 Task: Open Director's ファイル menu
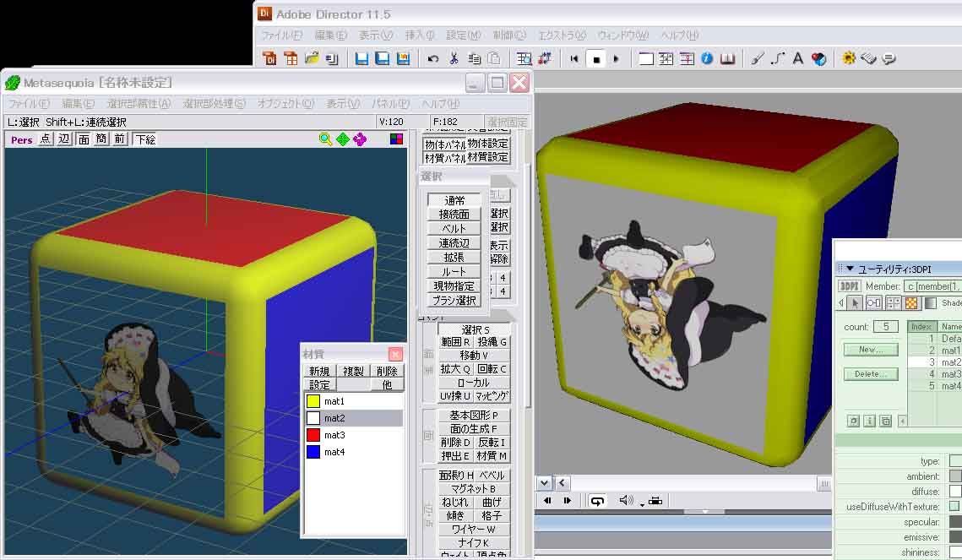pos(281,35)
